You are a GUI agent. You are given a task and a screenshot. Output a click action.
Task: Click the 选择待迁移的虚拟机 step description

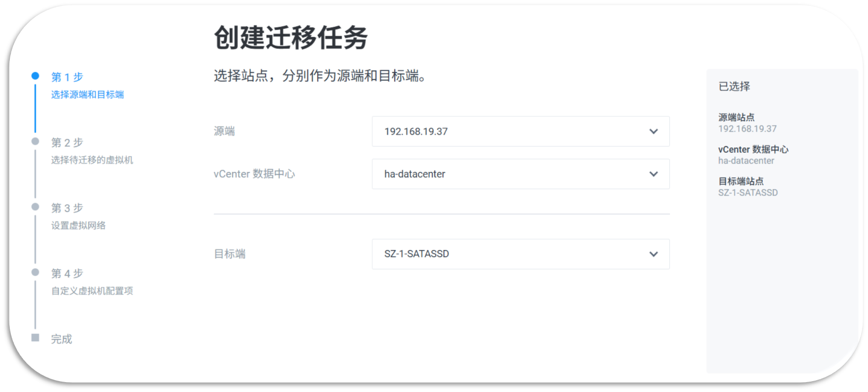[x=92, y=160]
